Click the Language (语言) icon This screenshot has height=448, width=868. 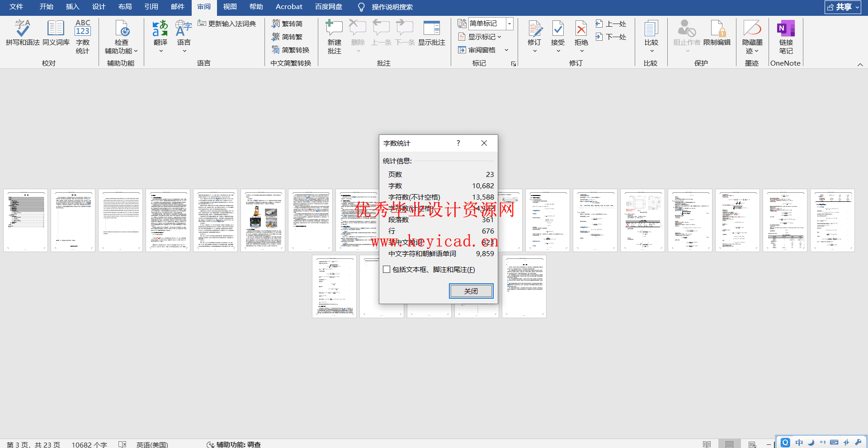[x=184, y=29]
